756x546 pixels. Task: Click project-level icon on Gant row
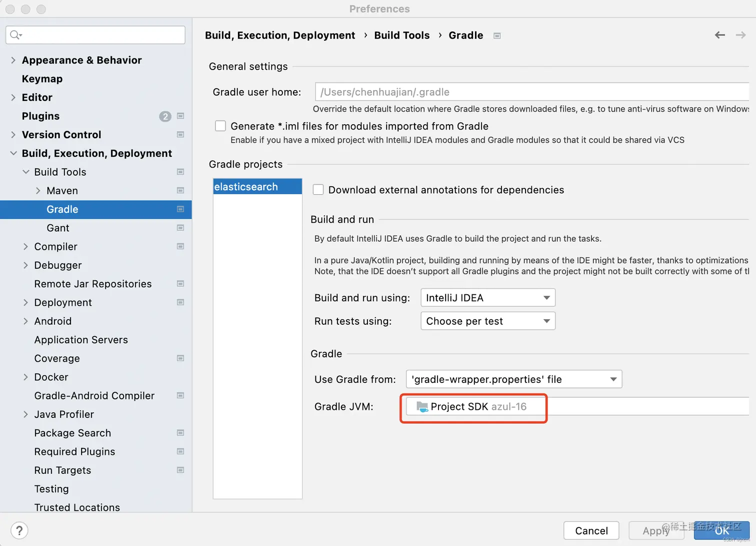point(180,228)
